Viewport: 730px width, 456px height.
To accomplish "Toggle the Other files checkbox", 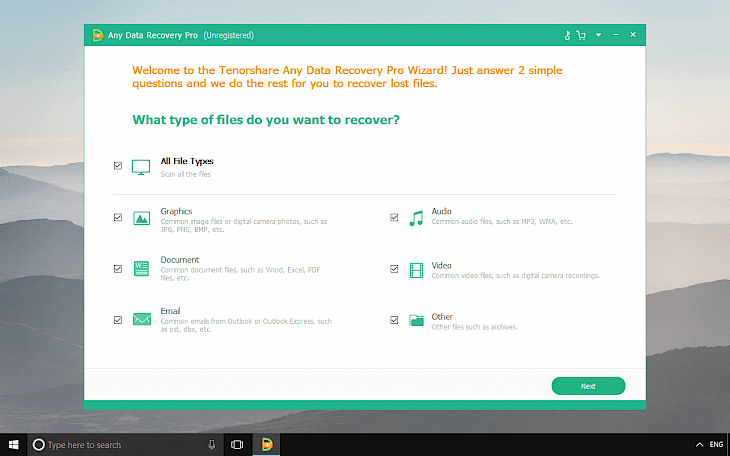I will pos(394,320).
